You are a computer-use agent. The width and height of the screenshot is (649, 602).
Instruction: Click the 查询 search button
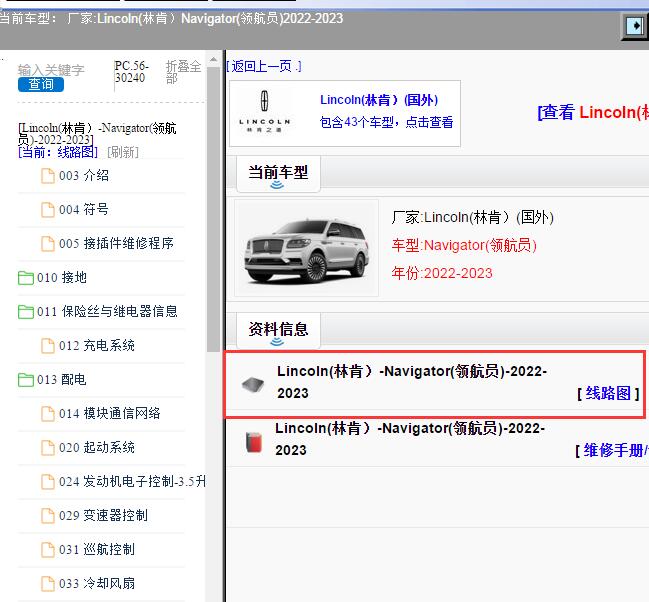click(41, 84)
